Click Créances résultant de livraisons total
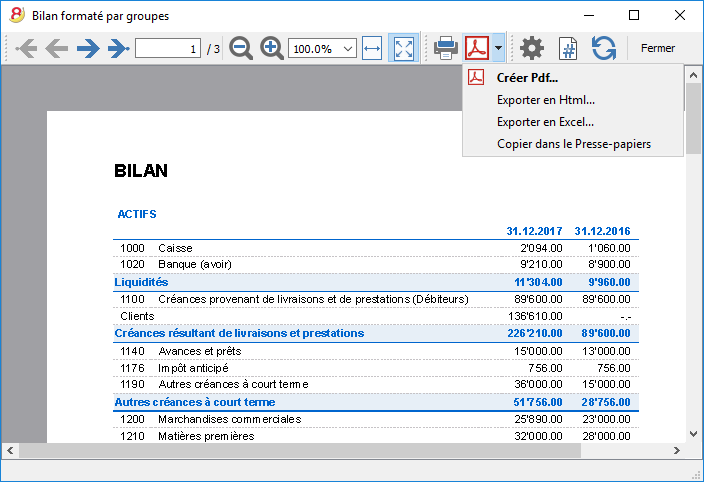Screen dimensions: 704x482 [x=376, y=333]
